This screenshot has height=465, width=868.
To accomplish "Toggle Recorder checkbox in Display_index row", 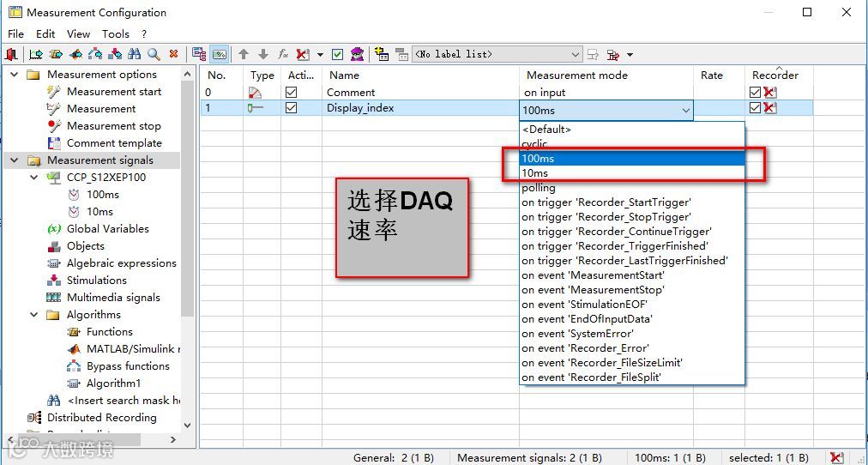I will [755, 108].
